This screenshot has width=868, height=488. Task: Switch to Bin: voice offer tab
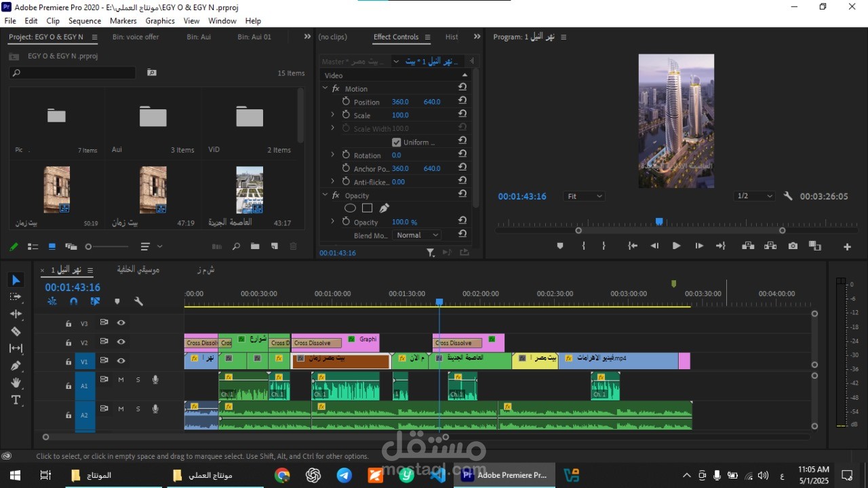pos(136,37)
